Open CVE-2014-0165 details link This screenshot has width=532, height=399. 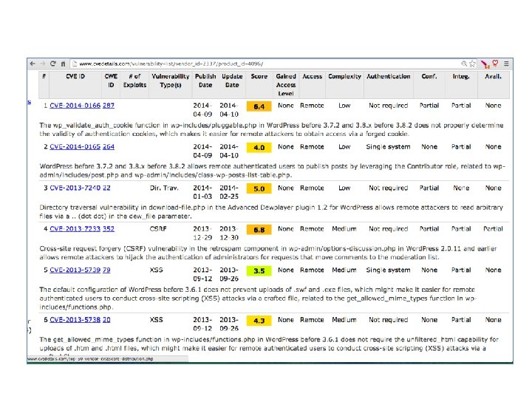coord(75,146)
